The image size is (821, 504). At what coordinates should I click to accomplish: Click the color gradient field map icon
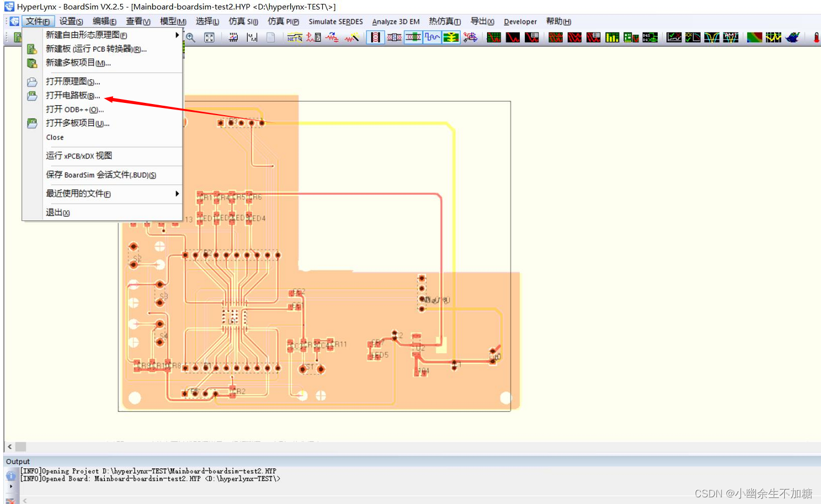coord(755,37)
